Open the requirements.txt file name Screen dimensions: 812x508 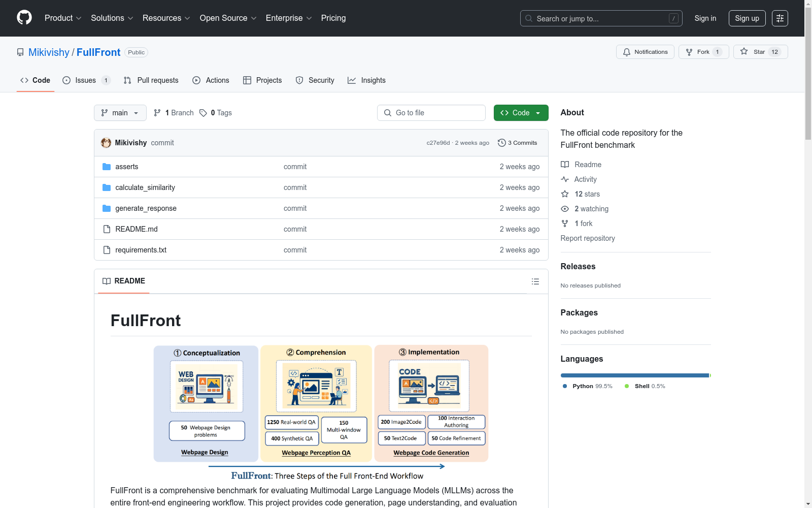coord(141,250)
